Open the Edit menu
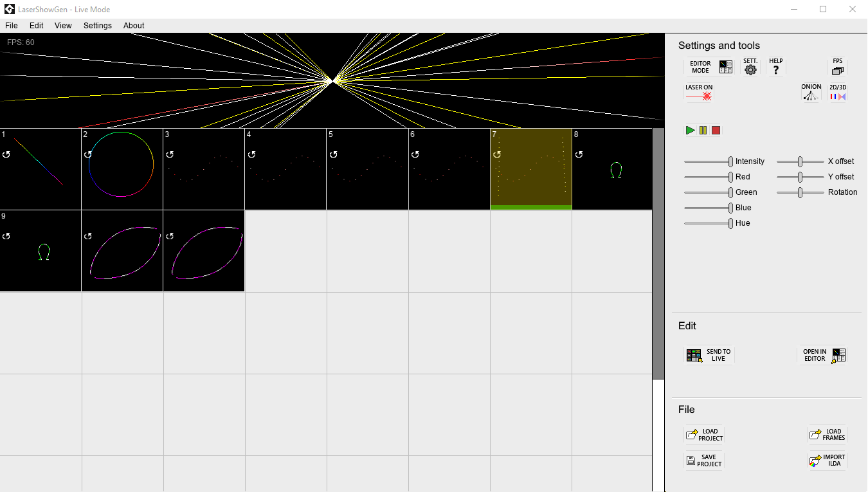 click(x=37, y=26)
